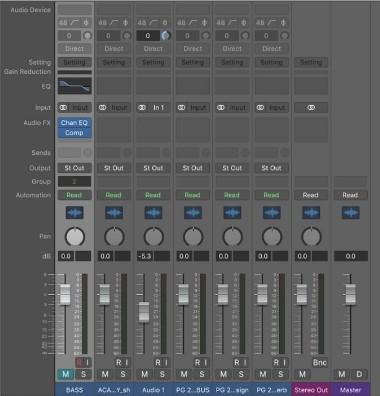Image resolution: width=380 pixels, height=396 pixels.
Task: Open St Out output menu on Audio 1
Action: point(153,168)
